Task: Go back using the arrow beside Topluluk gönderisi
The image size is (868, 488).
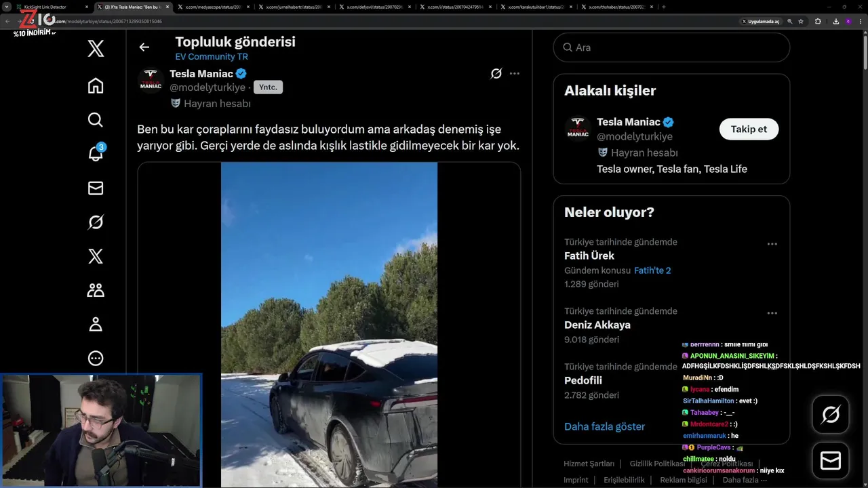Action: pyautogui.click(x=144, y=47)
